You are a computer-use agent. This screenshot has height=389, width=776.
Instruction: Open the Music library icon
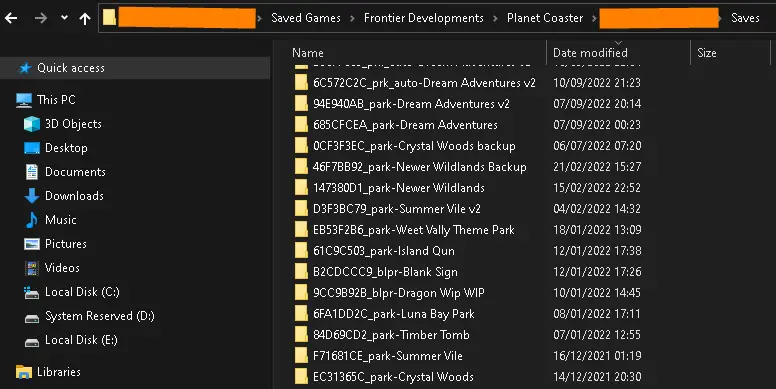(x=32, y=220)
